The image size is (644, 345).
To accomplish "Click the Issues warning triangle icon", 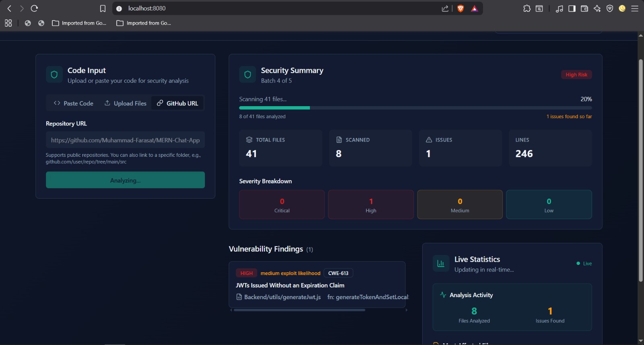I will click(x=429, y=140).
